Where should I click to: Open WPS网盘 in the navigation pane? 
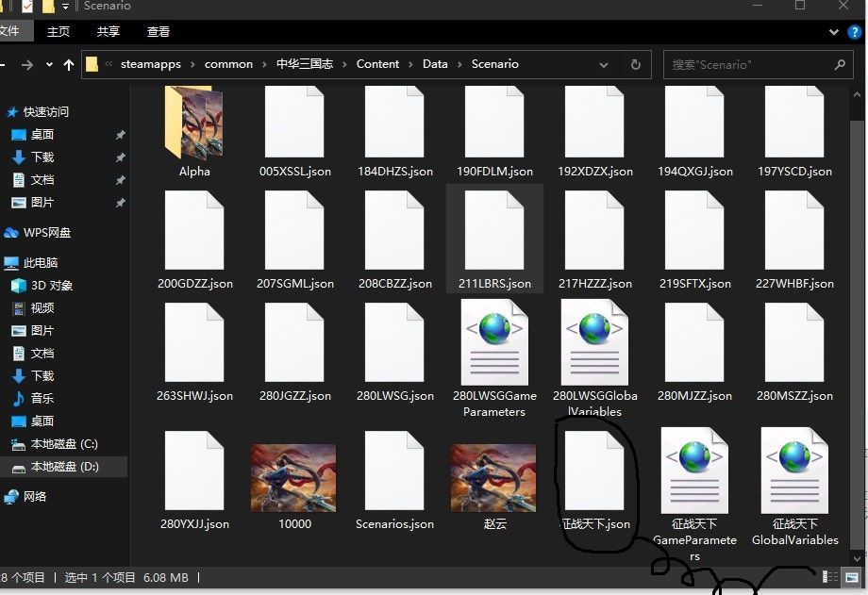click(37, 233)
